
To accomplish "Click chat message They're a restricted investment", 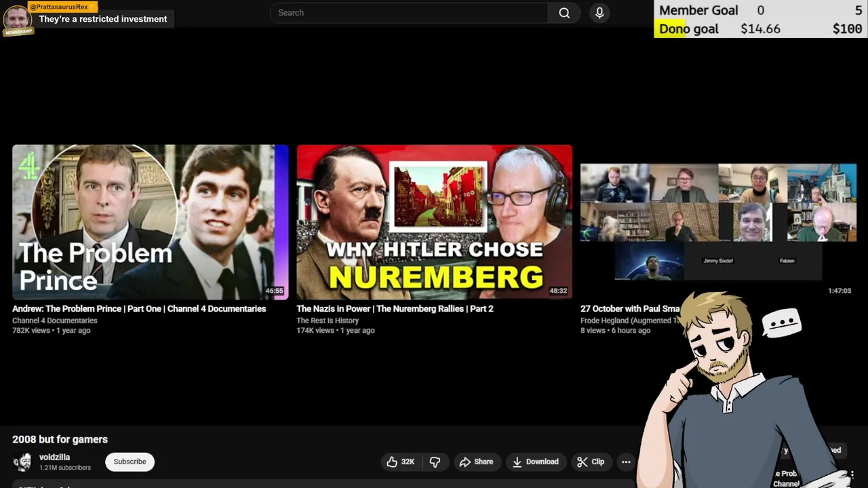I will 103,19.
